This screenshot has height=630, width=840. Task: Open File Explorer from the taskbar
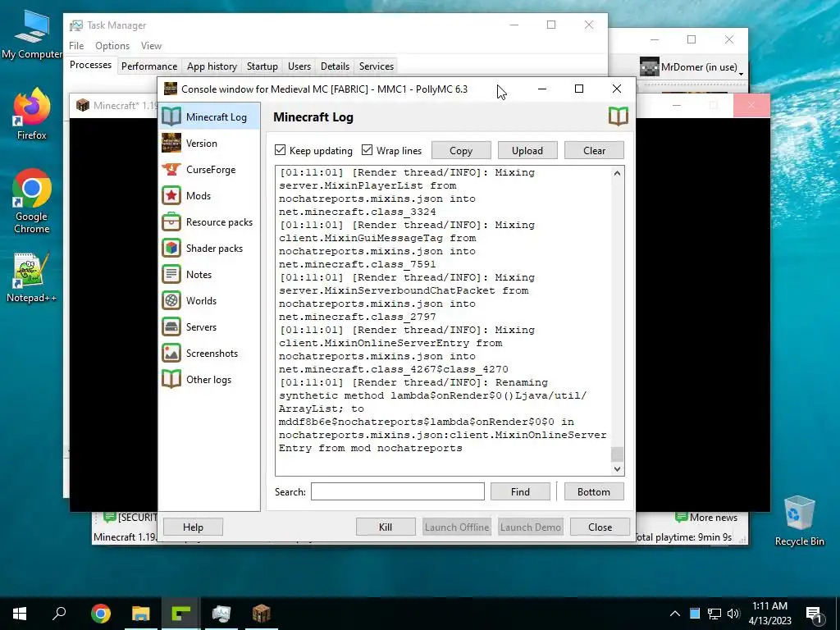coord(141,614)
